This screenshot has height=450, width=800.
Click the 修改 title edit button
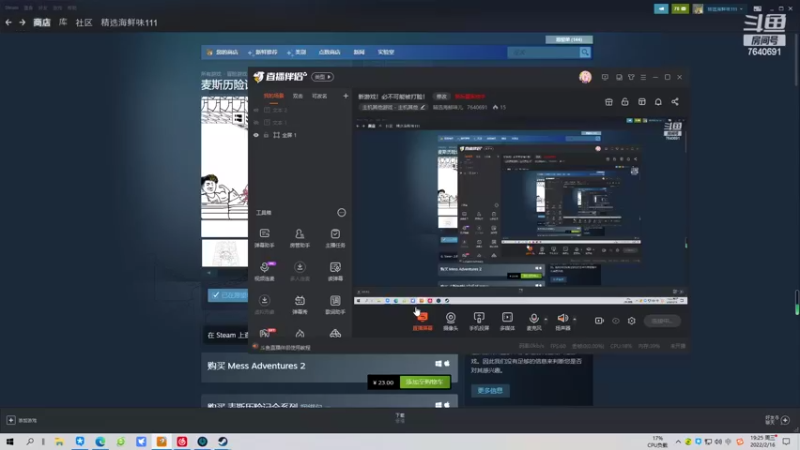[441, 96]
